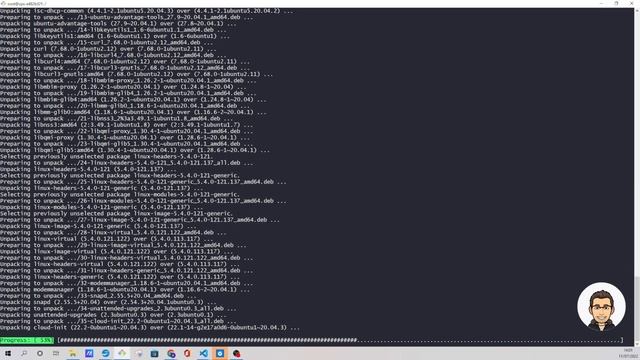Open the purple slash app in taskbar

pyautogui.click(x=89, y=353)
